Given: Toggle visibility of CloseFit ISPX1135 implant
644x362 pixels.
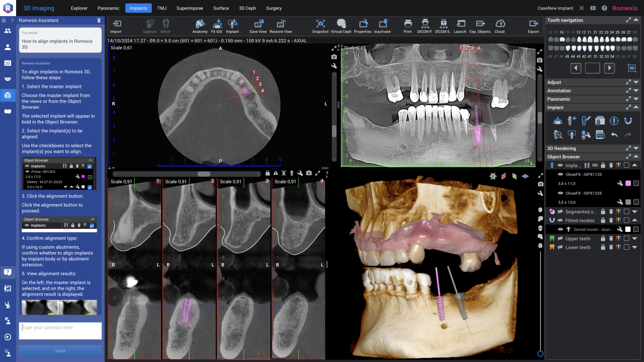Looking at the screenshot, I should (560, 174).
